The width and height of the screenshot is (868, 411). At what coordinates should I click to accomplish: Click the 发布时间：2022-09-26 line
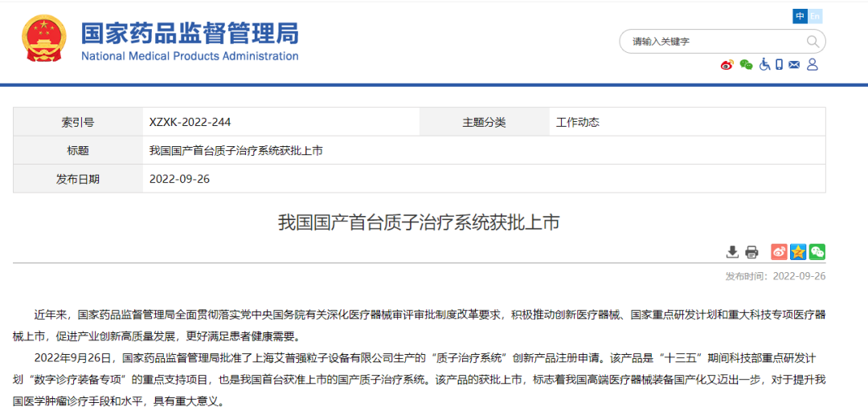pyautogui.click(x=776, y=276)
